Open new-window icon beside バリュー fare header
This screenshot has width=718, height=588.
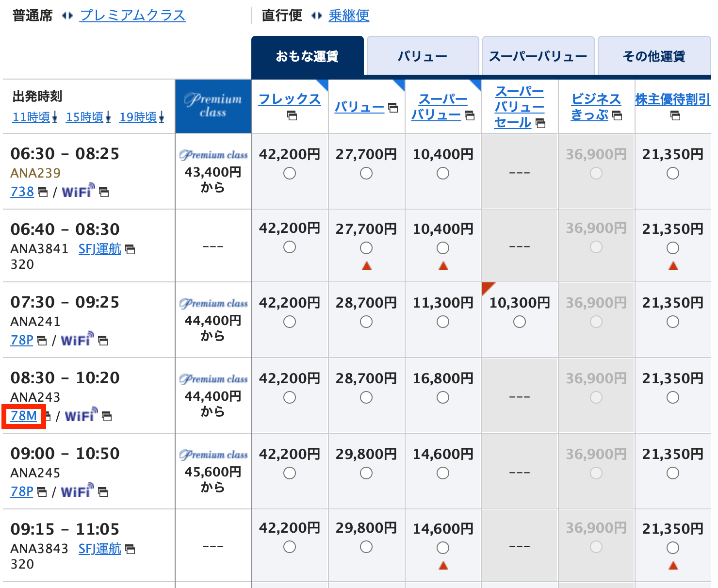[393, 108]
